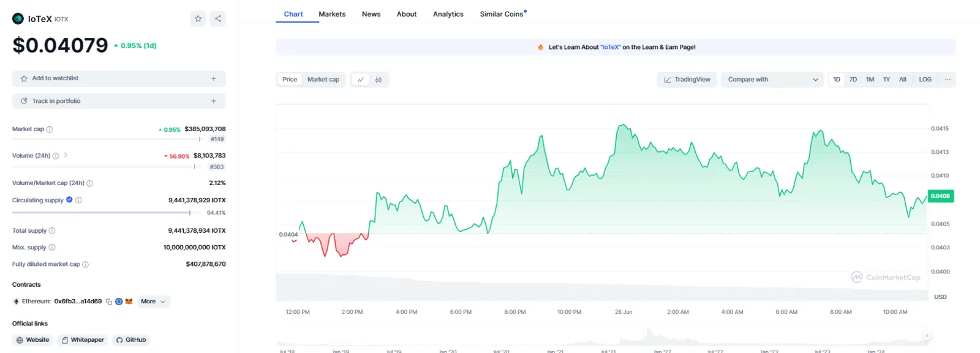The image size is (980, 353).
Task: Click the plus icon on Track in portfolio
Action: pyautogui.click(x=214, y=101)
